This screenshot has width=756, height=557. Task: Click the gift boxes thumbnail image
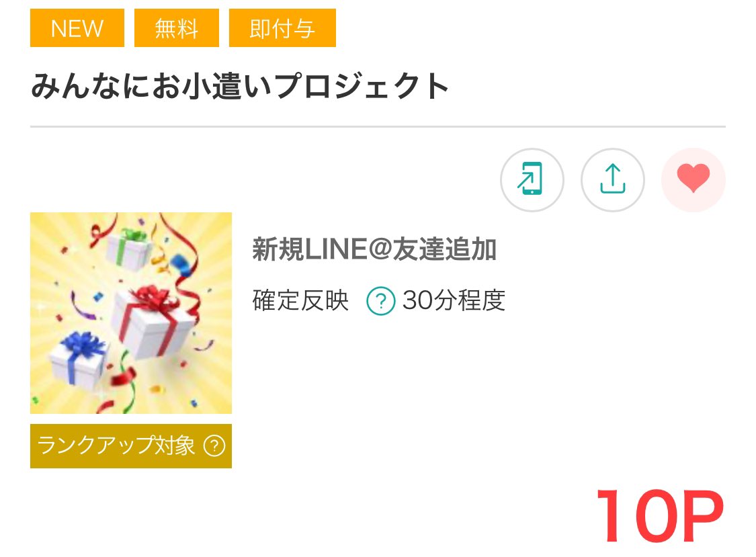[130, 313]
